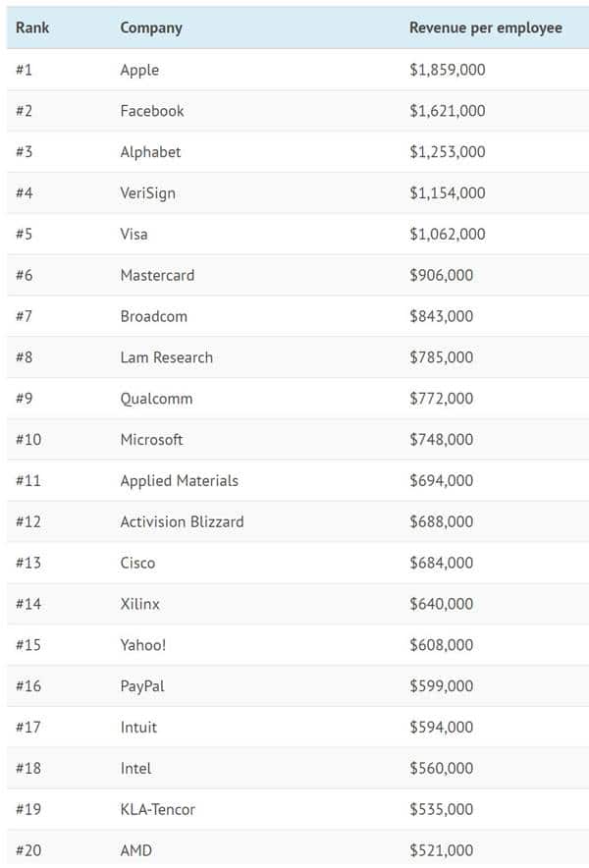This screenshot has width=589, height=868.
Task: Click Intel's revenue value $560,000
Action: pos(441,769)
